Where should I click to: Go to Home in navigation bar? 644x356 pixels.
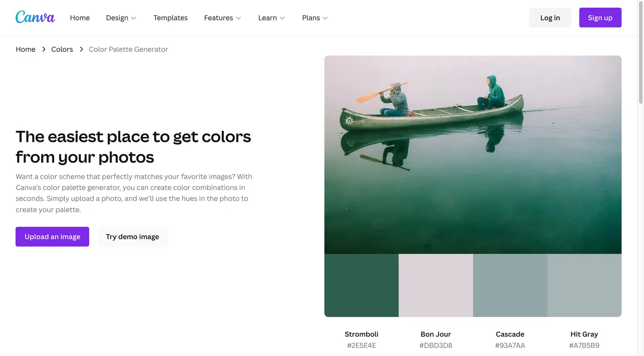(80, 18)
